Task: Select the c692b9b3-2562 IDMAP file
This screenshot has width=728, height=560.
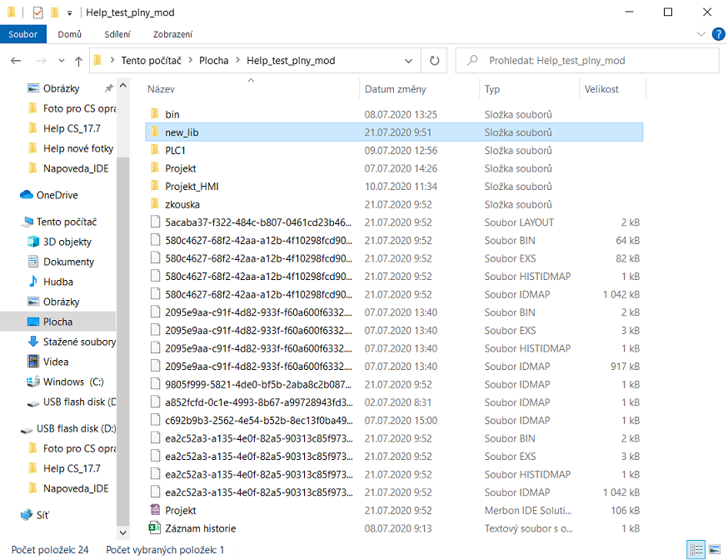Action: pyautogui.click(x=394, y=421)
